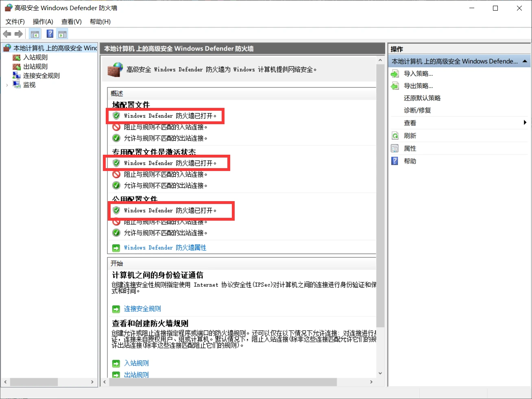Expand the 监视 tree node
Viewport: 532px width, 399px height.
(x=7, y=85)
